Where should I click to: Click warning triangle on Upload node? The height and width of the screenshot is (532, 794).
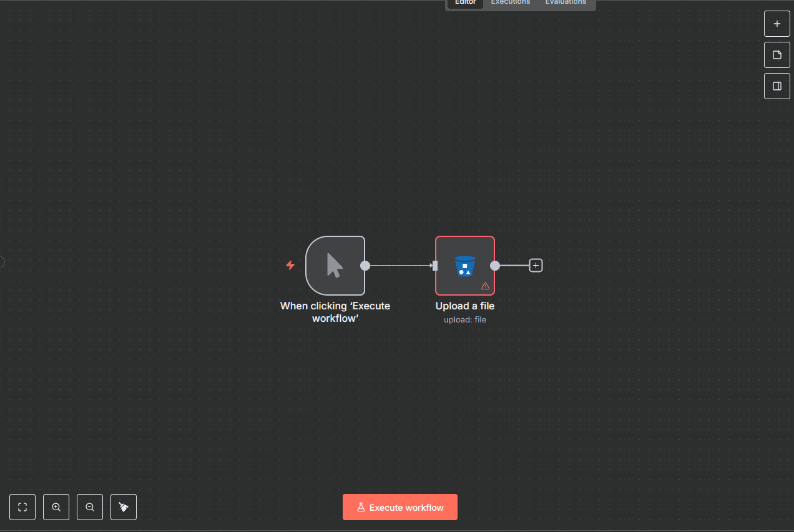(485, 286)
